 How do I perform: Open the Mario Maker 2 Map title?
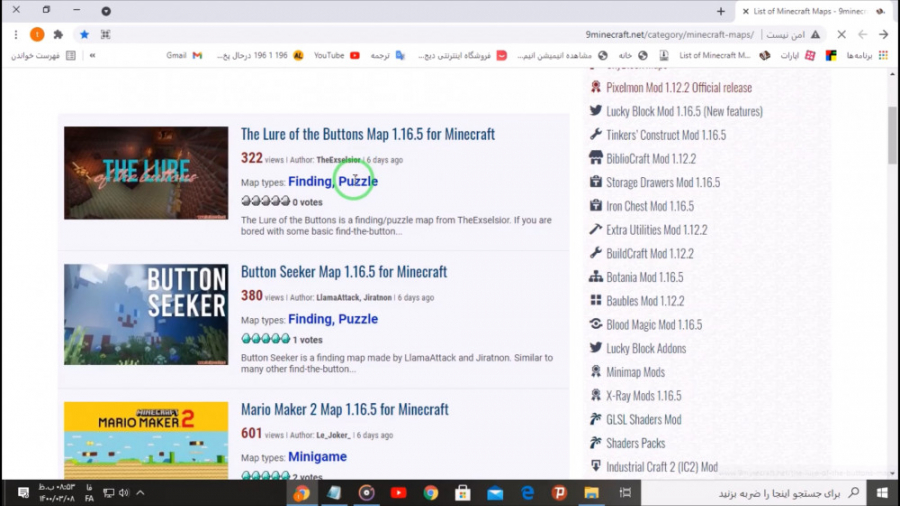(x=344, y=409)
